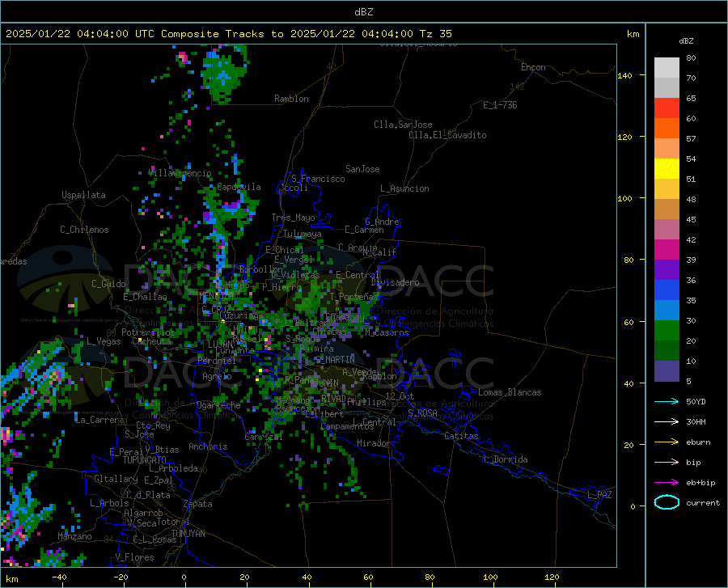Click the C_Chilenos map label
The image size is (728, 588).
click(84, 230)
